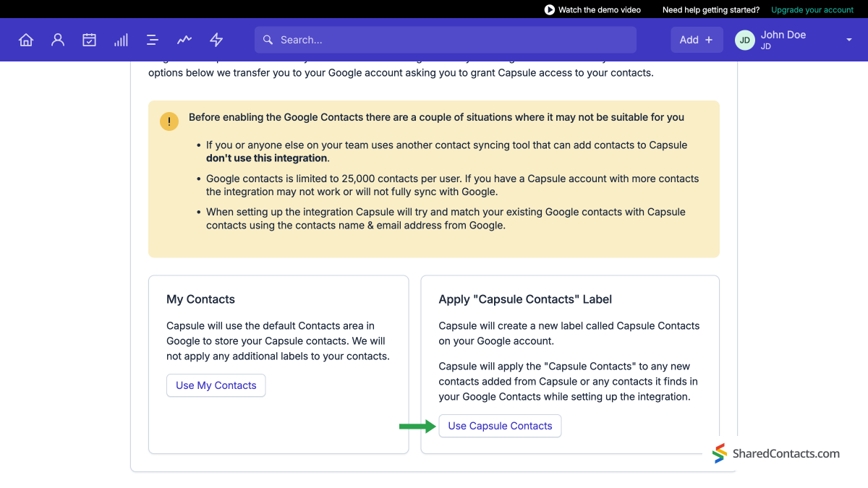The height and width of the screenshot is (488, 868).
Task: Click the Use Capsule Contacts button
Action: [500, 426]
